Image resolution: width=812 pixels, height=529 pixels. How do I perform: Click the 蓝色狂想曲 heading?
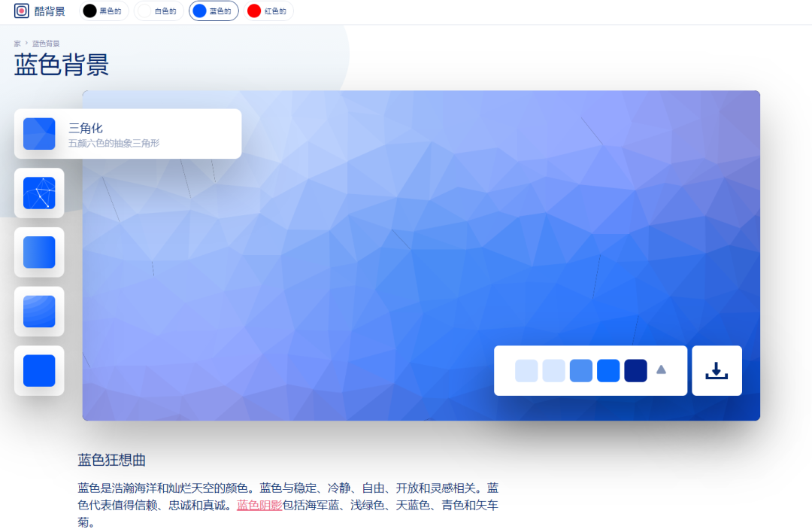click(x=111, y=460)
